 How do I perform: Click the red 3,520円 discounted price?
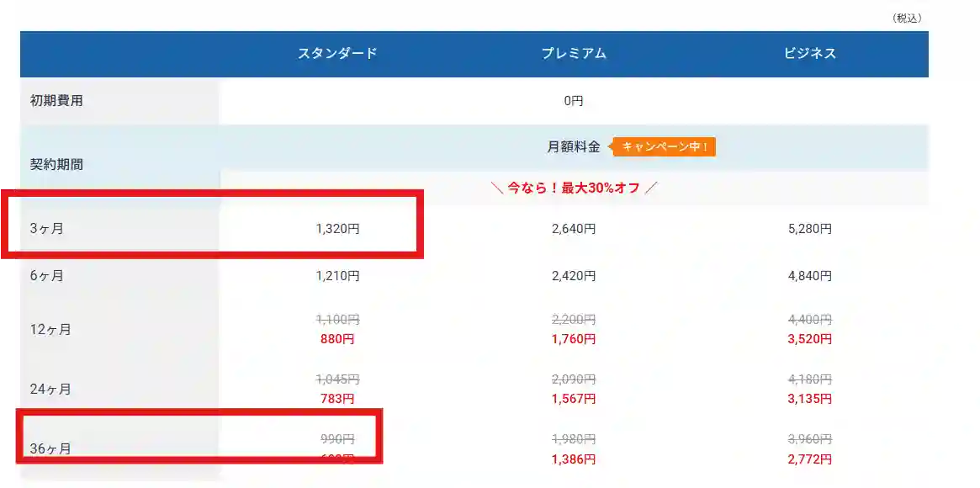tap(810, 339)
